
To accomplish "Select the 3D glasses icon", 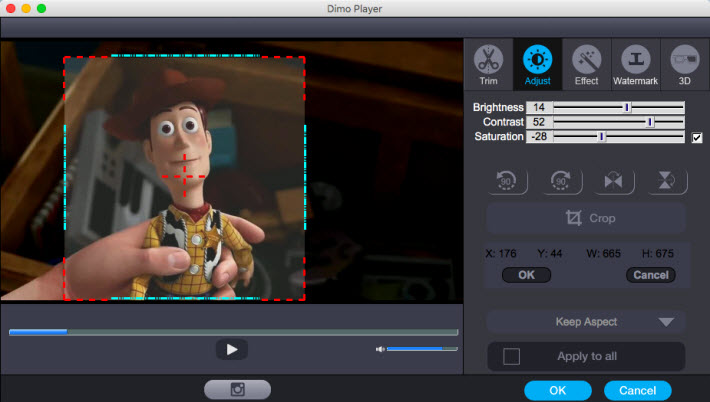I will 684,64.
